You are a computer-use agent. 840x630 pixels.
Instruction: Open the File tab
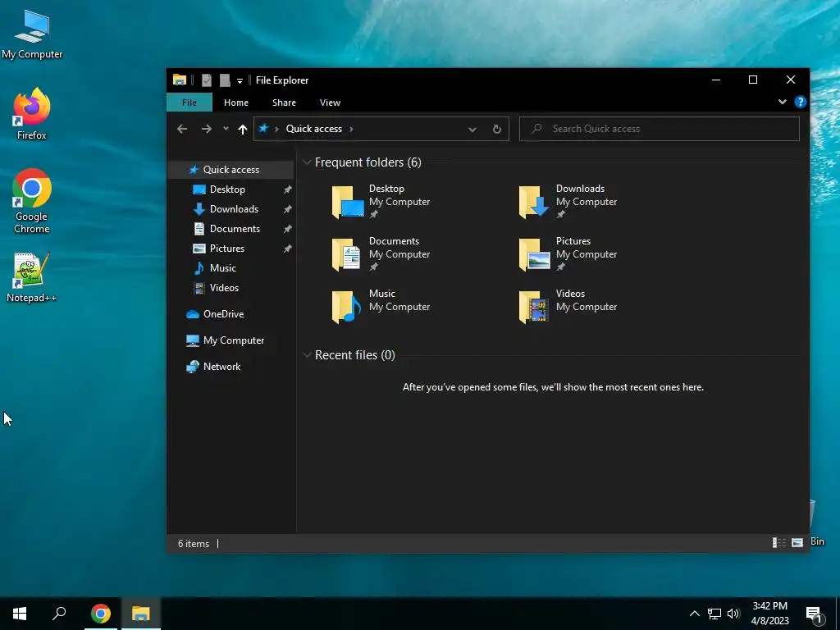[189, 103]
